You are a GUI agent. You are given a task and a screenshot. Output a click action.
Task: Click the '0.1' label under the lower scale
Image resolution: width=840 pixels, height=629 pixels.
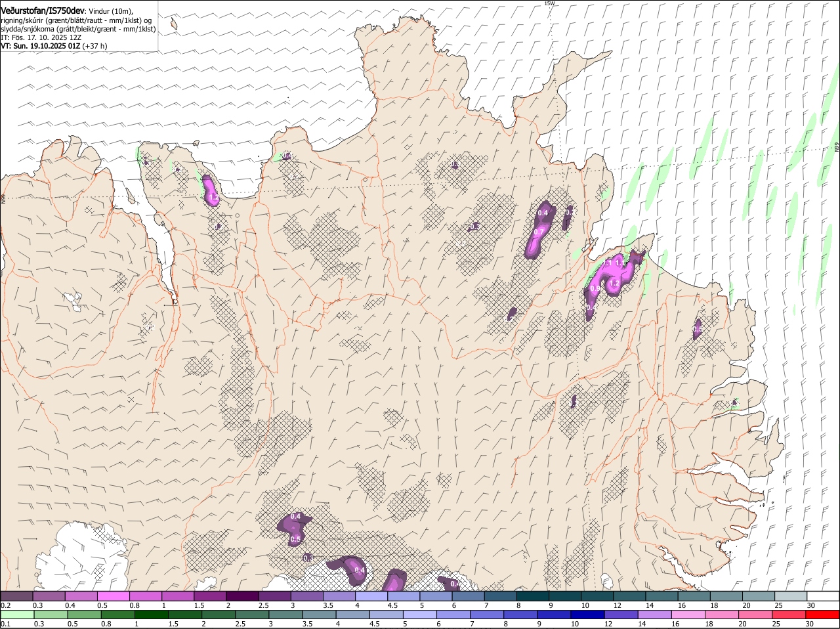pyautogui.click(x=5, y=624)
